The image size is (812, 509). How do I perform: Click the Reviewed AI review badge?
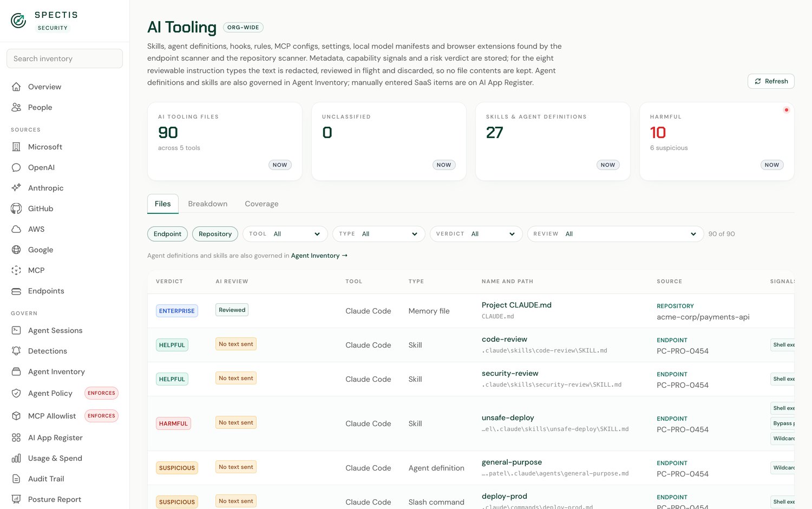coord(232,310)
